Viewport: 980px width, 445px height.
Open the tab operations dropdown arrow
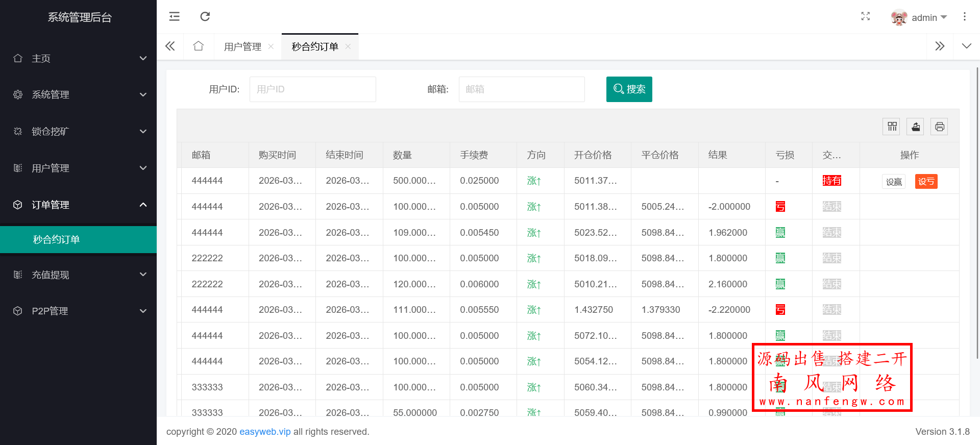(x=967, y=46)
